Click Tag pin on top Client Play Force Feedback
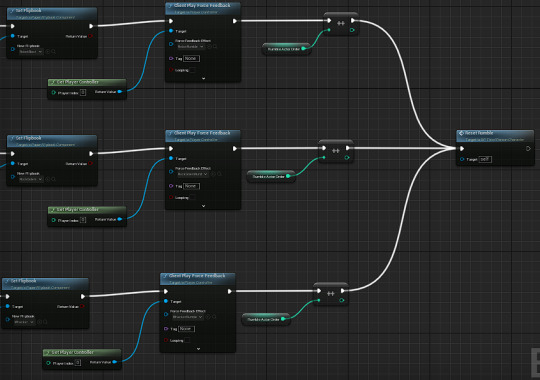This screenshot has height=380, width=540. (171, 59)
